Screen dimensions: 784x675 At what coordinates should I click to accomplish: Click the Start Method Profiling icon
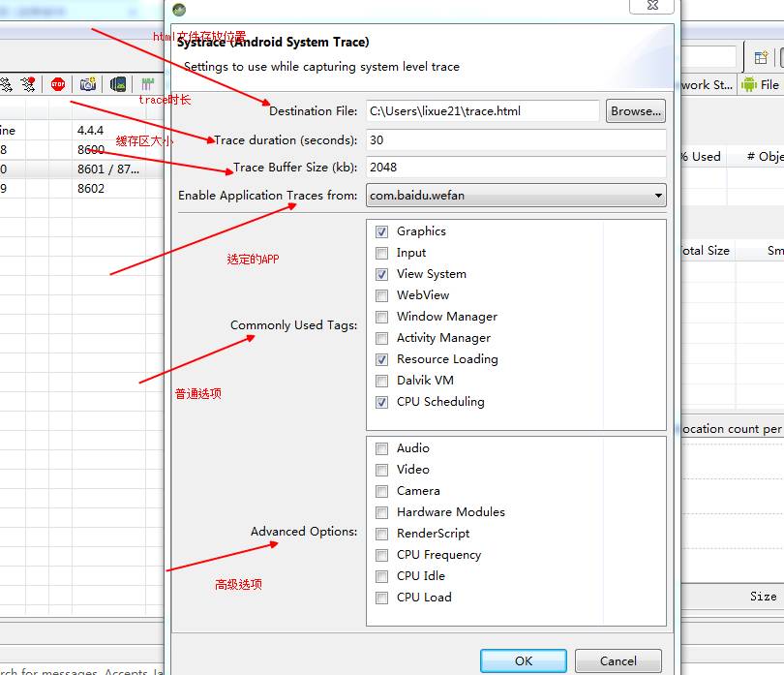click(x=28, y=84)
